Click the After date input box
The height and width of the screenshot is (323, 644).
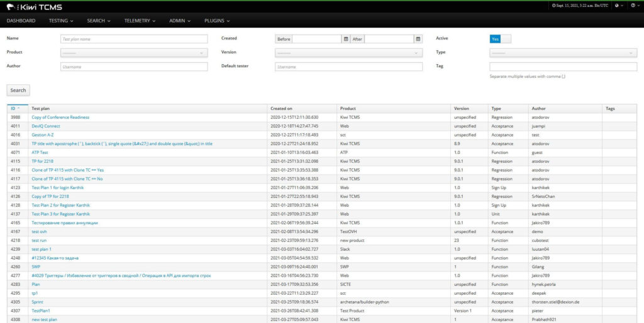pyautogui.click(x=389, y=39)
